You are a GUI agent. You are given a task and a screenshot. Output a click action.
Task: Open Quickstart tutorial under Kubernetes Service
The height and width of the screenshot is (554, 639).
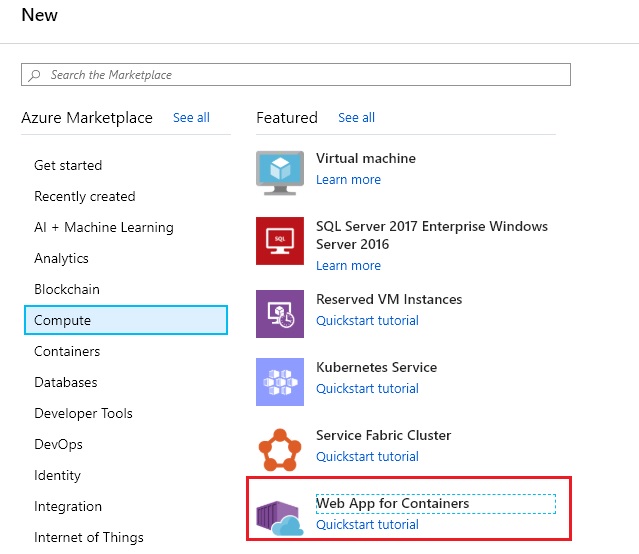click(368, 389)
